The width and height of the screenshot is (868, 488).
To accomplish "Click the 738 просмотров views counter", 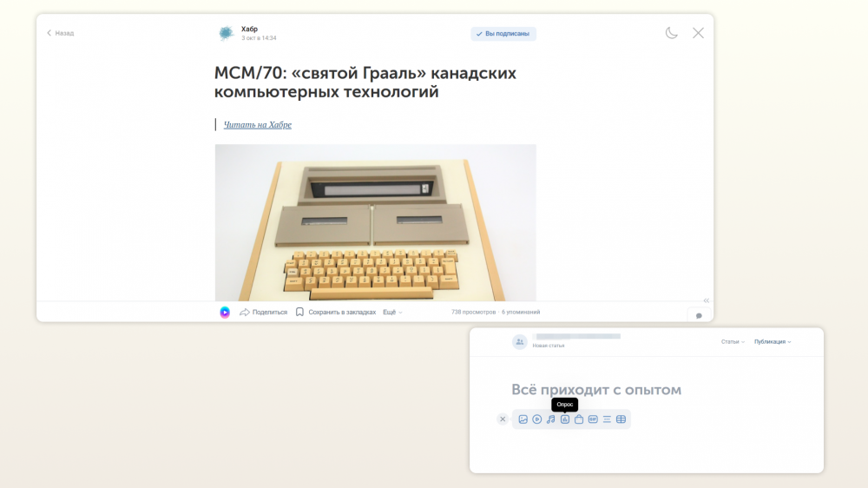I will point(473,313).
